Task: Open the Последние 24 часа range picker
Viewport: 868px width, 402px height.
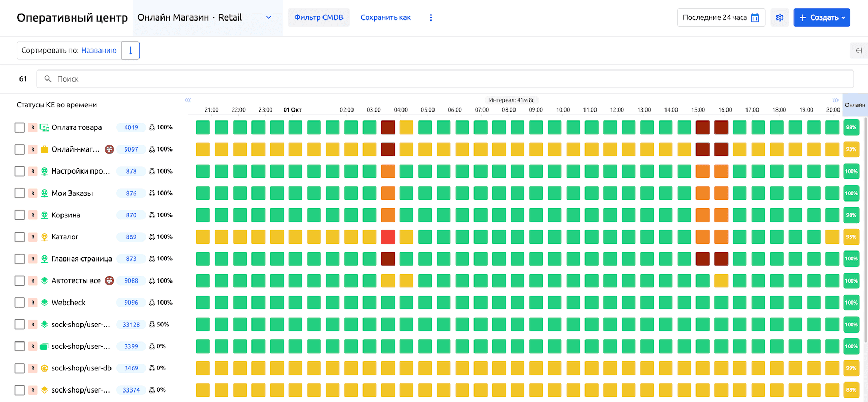Action: (715, 17)
